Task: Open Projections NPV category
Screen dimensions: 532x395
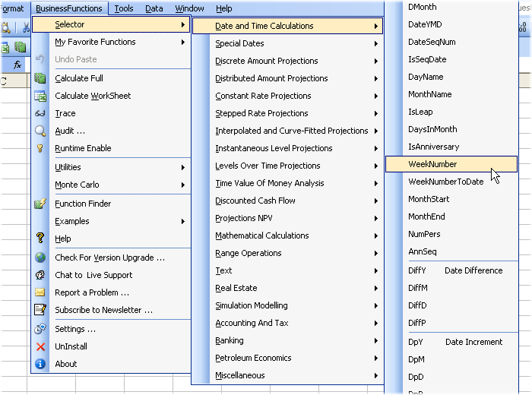Action: [288, 218]
